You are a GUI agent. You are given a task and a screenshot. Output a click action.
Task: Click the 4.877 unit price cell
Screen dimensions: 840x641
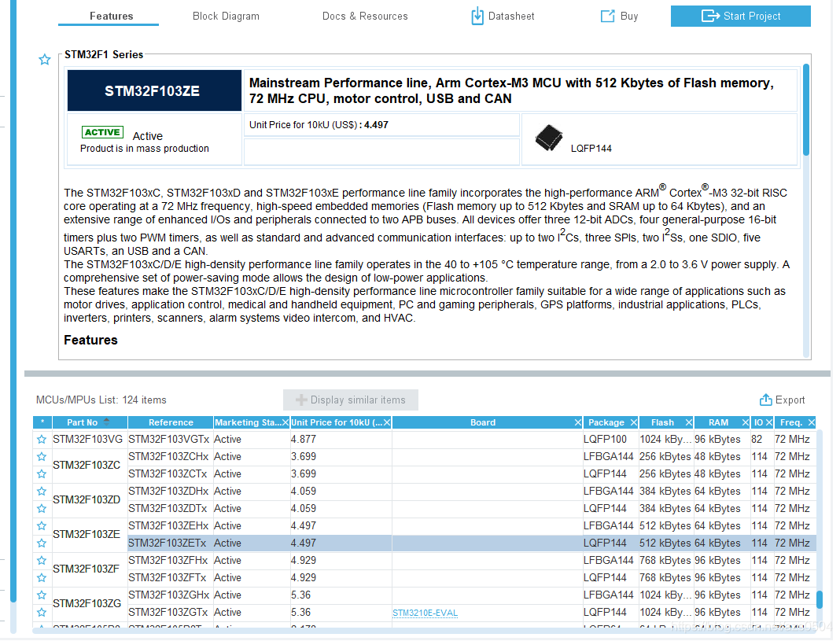coord(341,439)
